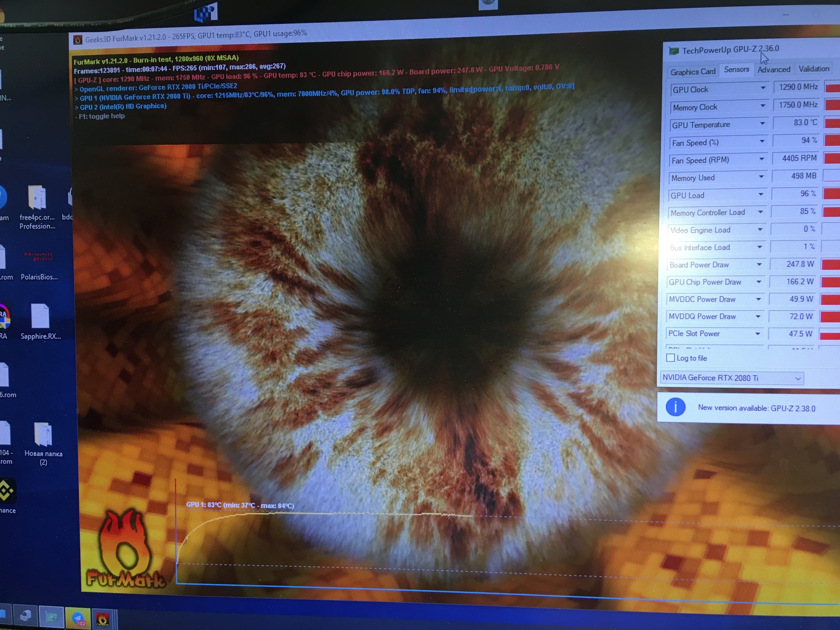Enable the Log to file checkbox
Viewport: 840px width, 630px height.
[x=671, y=358]
